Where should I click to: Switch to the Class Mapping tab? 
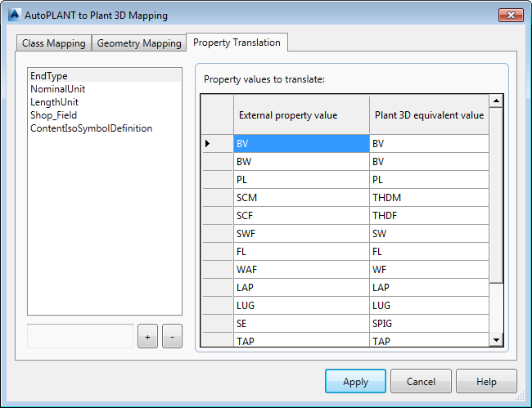[x=53, y=43]
